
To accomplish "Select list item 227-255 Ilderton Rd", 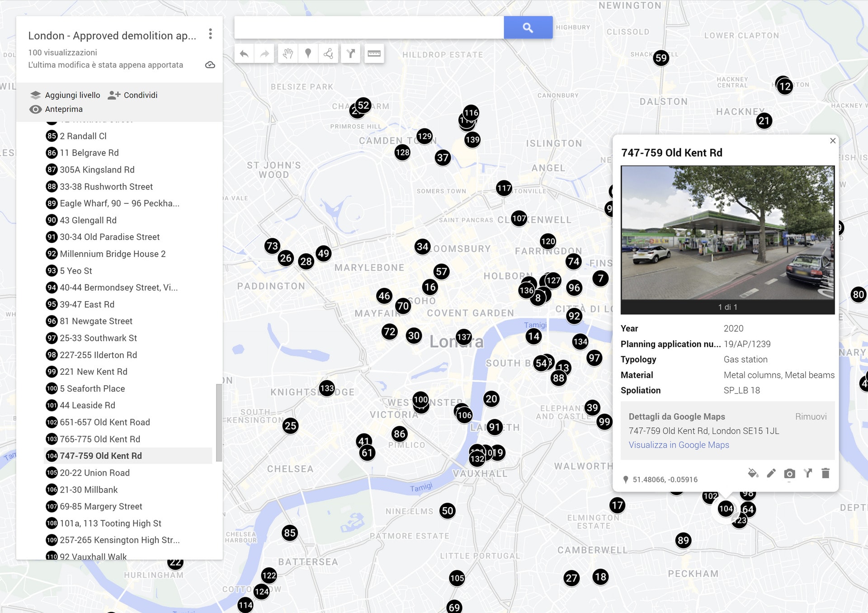I will pyautogui.click(x=128, y=355).
